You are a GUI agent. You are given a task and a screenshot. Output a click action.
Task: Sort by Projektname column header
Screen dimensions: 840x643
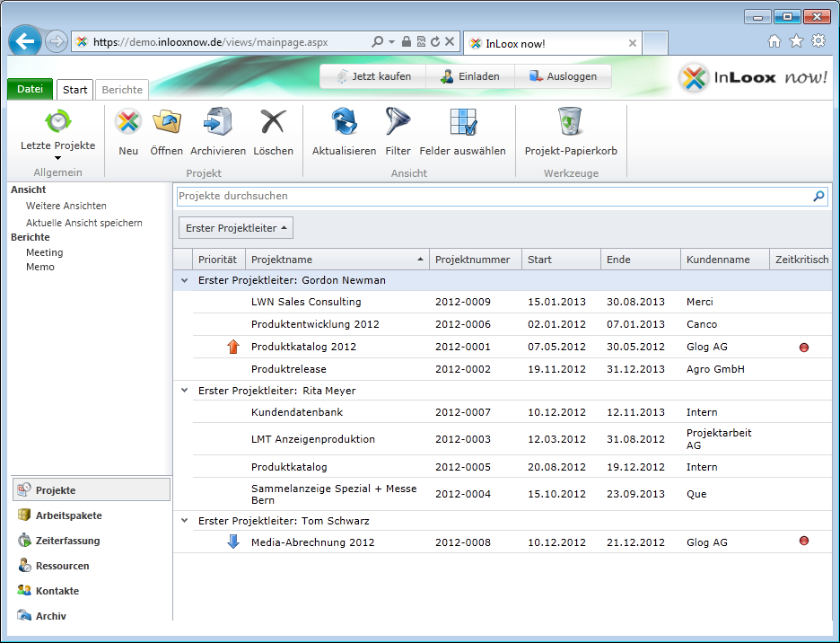tap(337, 260)
